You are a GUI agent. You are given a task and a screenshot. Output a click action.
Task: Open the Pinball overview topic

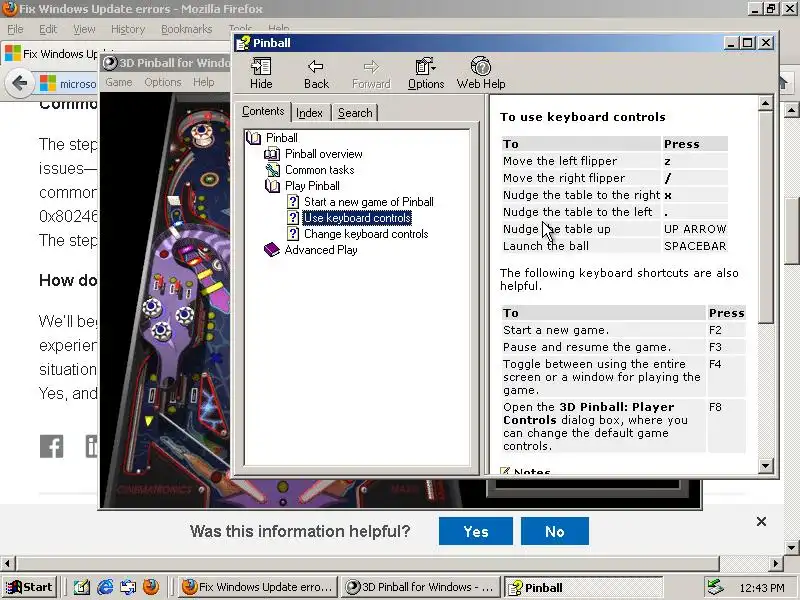pyautogui.click(x=323, y=154)
